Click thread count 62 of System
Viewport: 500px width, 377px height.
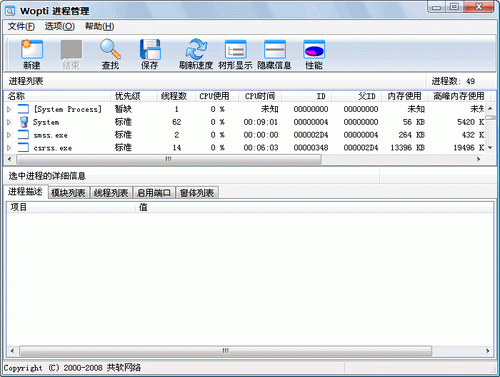tap(177, 122)
